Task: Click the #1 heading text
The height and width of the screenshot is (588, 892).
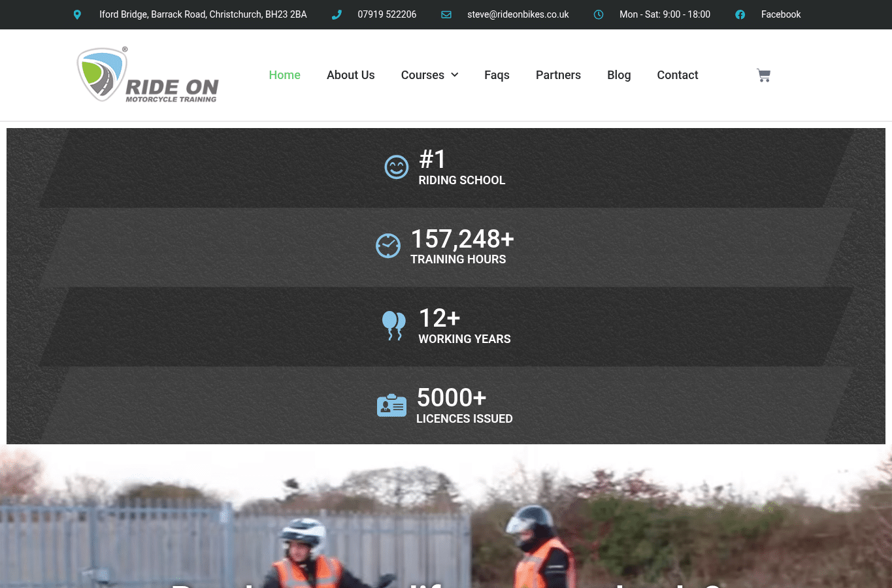Action: tap(433, 159)
